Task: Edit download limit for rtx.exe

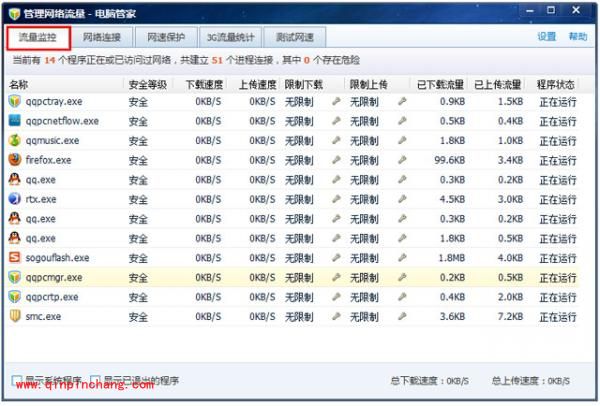Action: [336, 199]
